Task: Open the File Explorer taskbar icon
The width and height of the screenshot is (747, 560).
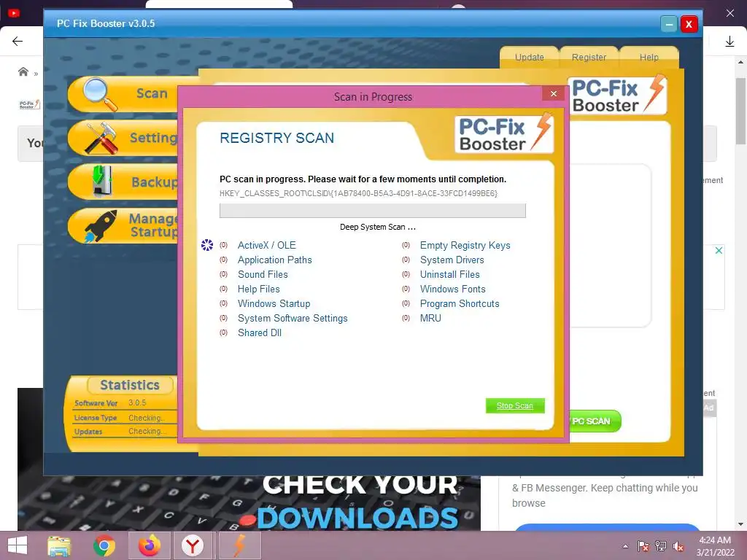Action: coord(59,545)
